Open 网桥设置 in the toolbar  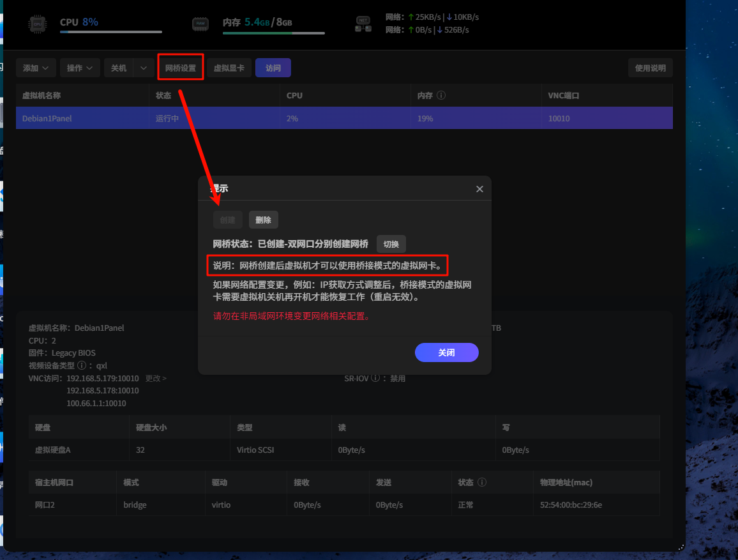(181, 68)
